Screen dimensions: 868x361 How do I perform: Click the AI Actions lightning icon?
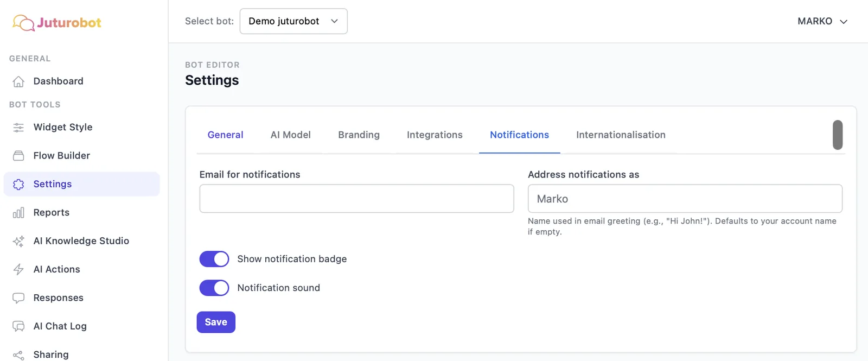tap(18, 269)
